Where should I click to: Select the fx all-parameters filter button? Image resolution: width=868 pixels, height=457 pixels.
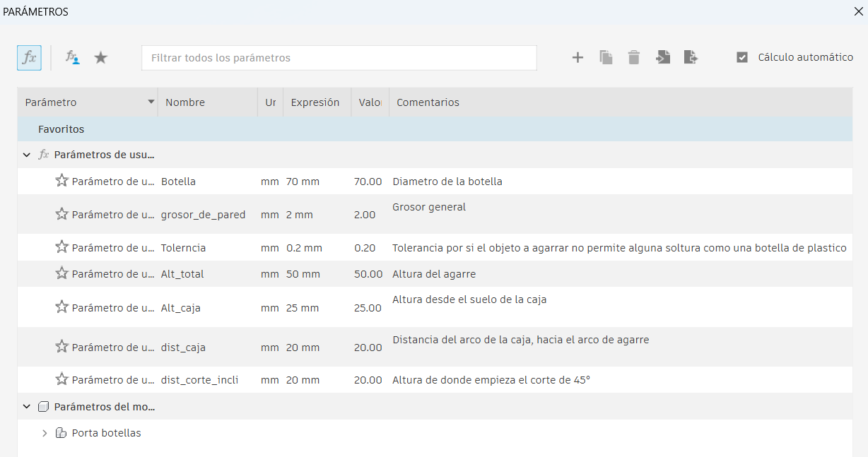pos(29,58)
